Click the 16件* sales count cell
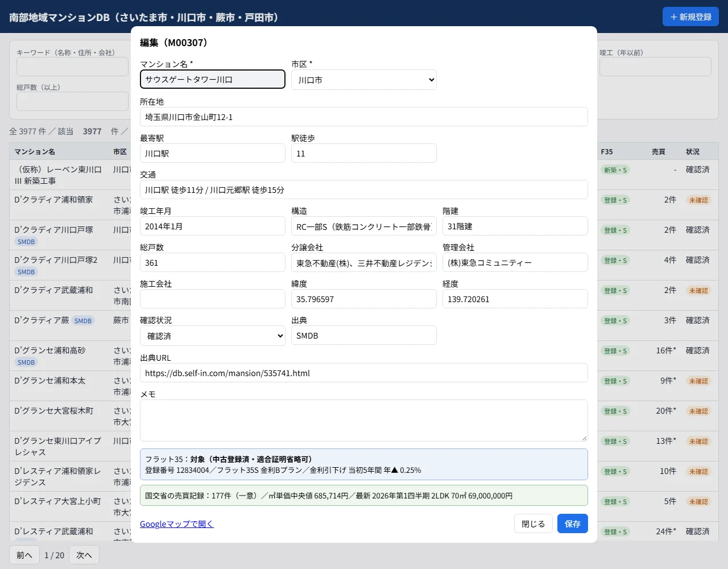Image resolution: width=728 pixels, height=569 pixels. point(666,351)
